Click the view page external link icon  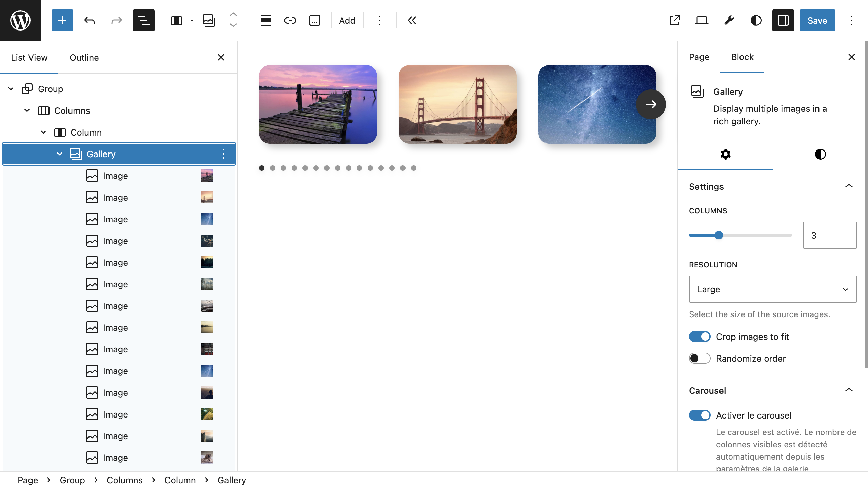674,20
